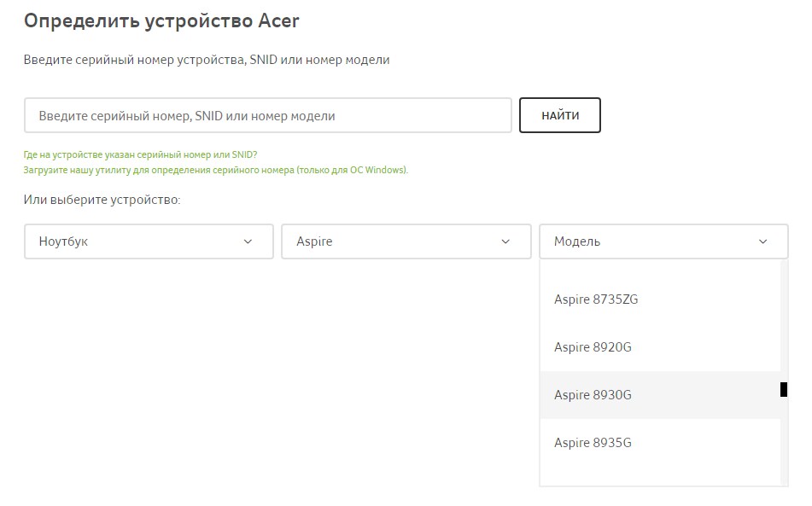Image resolution: width=812 pixels, height=506 pixels.
Task: Open the Aspire product series dropdown
Action: [406, 241]
